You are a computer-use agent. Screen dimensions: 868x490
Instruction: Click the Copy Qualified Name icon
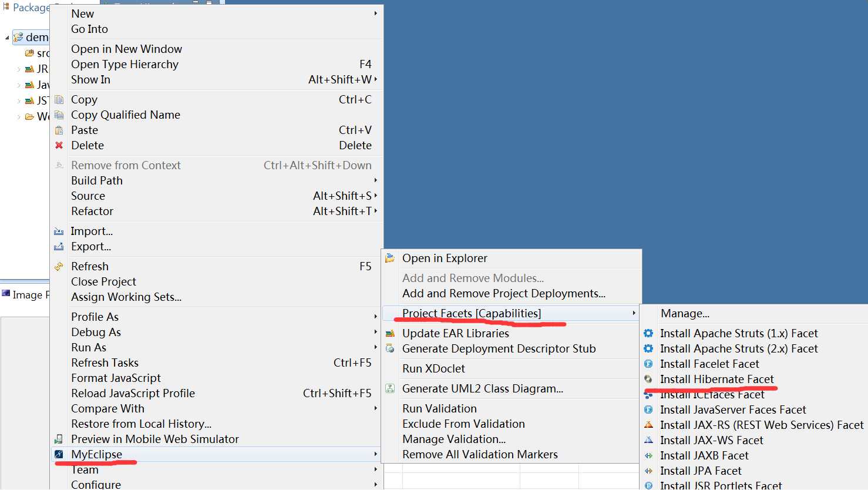click(59, 115)
